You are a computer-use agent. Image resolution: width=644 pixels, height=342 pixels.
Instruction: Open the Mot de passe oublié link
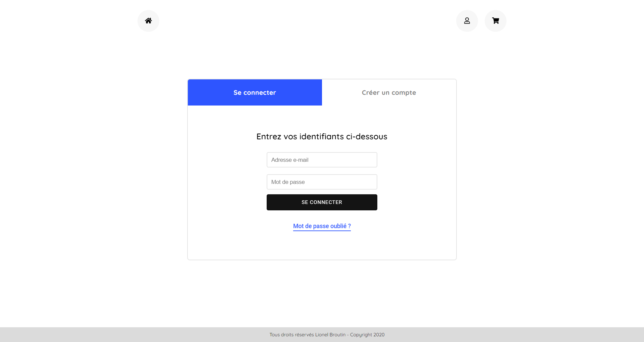322,226
